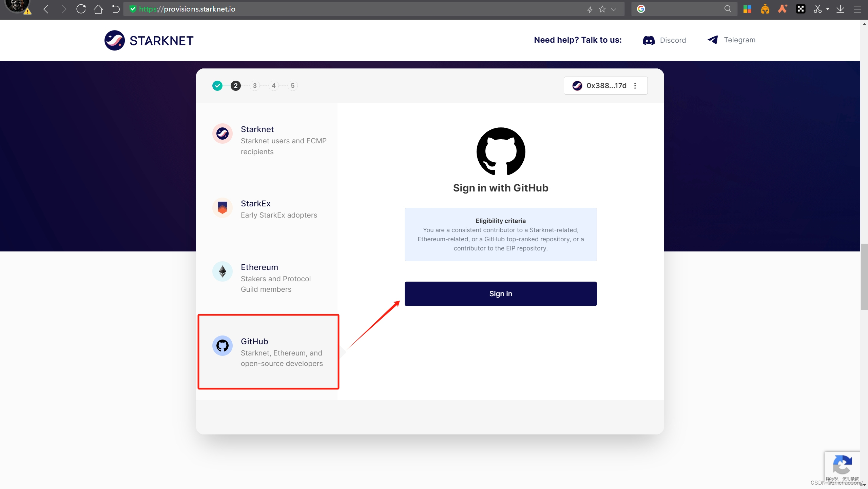868x489 pixels.
Task: Click the browser profile avatar
Action: [18, 6]
